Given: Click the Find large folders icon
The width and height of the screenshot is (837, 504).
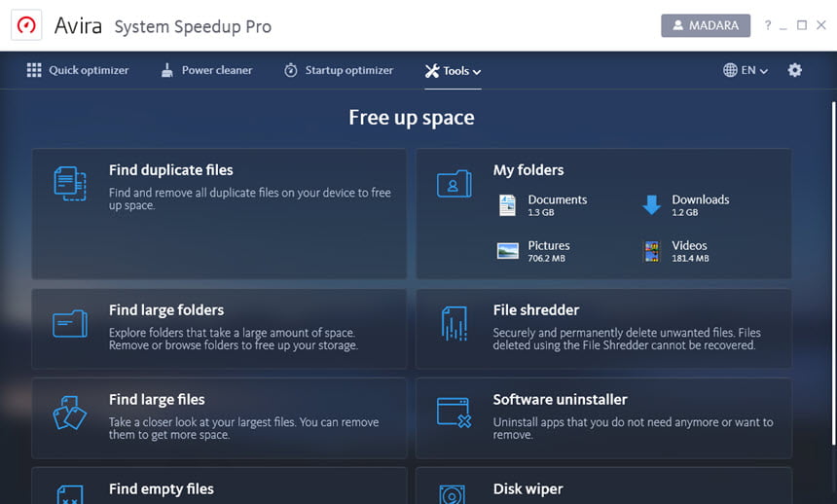Looking at the screenshot, I should point(70,324).
